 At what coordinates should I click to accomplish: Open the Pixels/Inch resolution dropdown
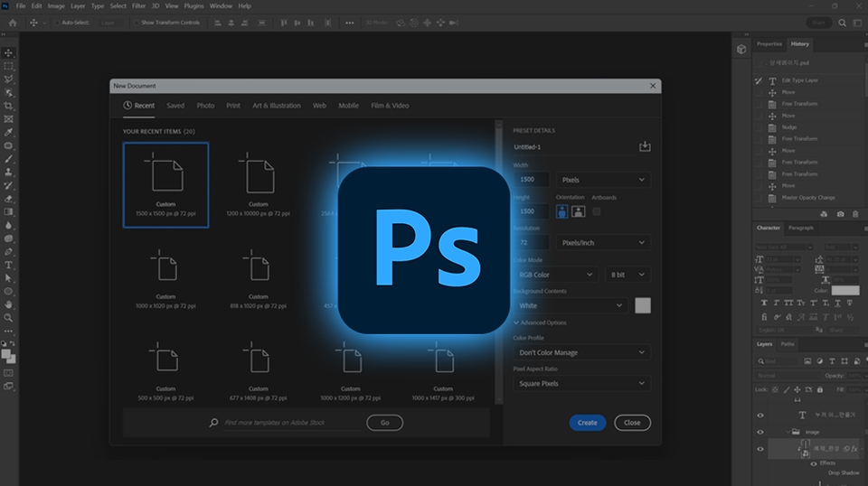[603, 243]
